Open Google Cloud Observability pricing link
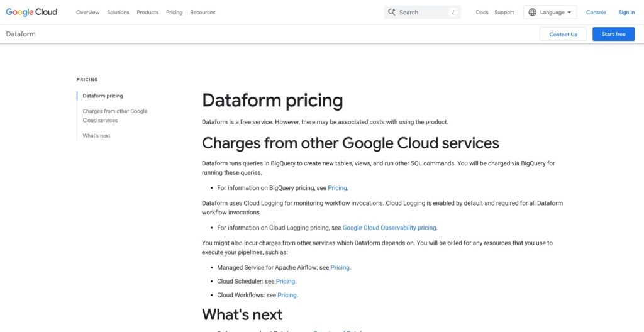Viewport: 644px width, 332px height. point(389,228)
